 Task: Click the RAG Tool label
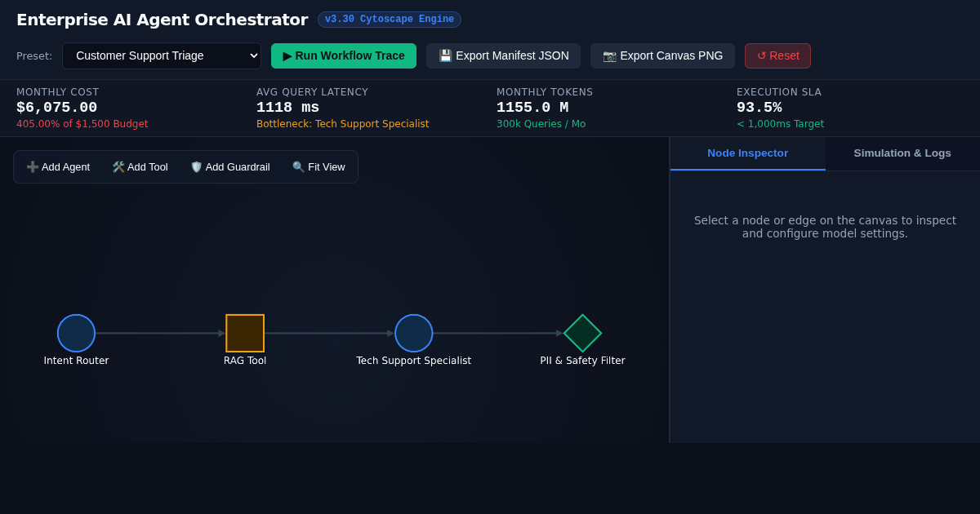click(x=245, y=361)
